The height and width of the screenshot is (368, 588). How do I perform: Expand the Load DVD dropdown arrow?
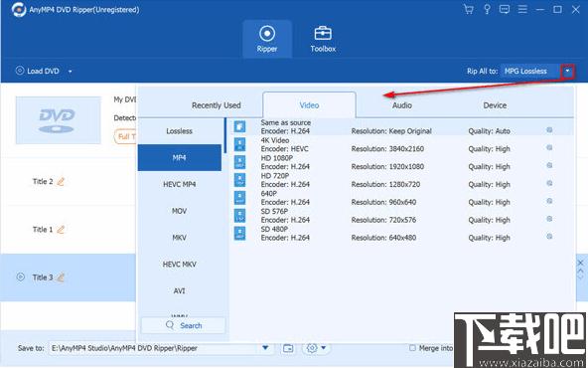[71, 71]
